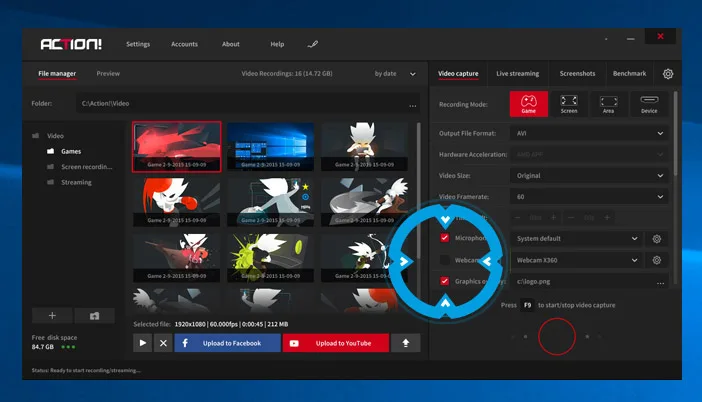Upload to YouTube
This screenshot has width=702, height=402.
(336, 343)
